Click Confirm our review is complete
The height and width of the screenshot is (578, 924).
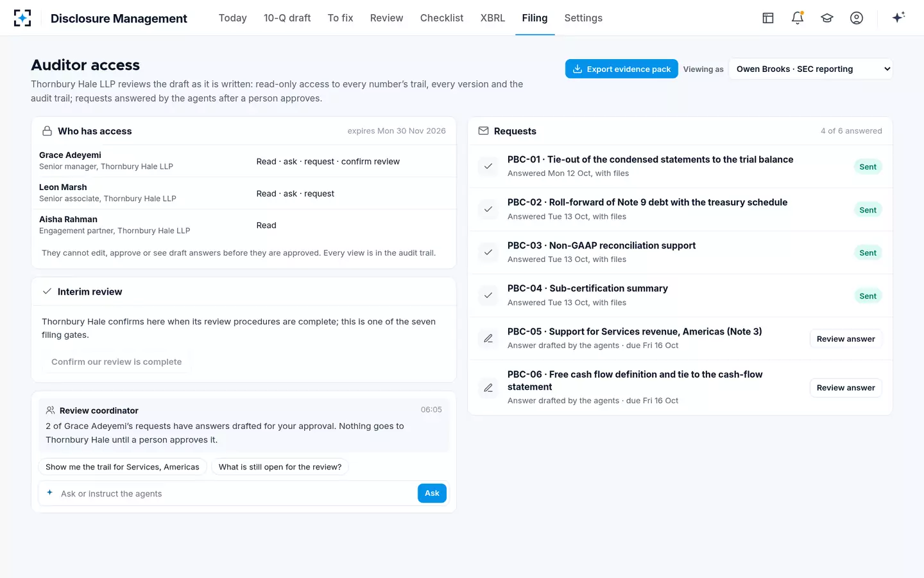(x=116, y=362)
